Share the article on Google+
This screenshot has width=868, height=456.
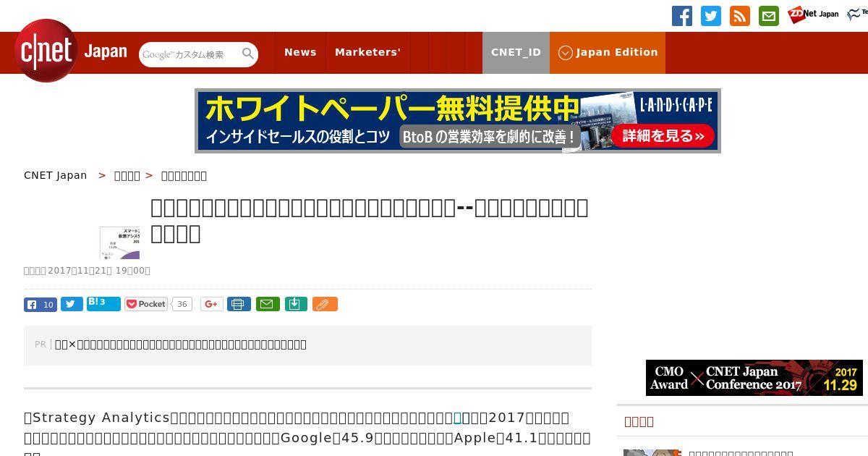212,304
